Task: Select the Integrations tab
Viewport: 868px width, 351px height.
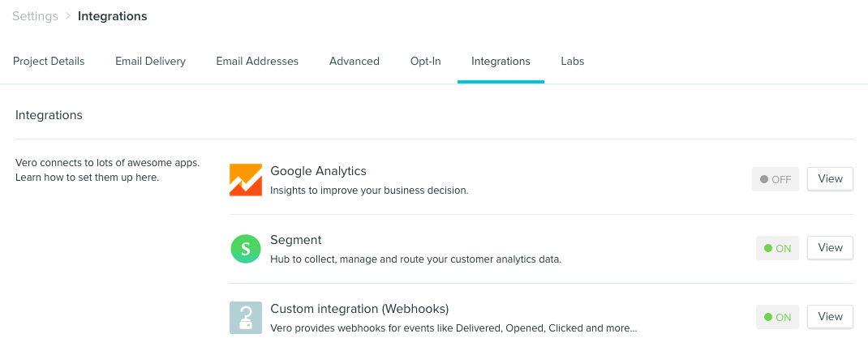Action: coord(501,61)
